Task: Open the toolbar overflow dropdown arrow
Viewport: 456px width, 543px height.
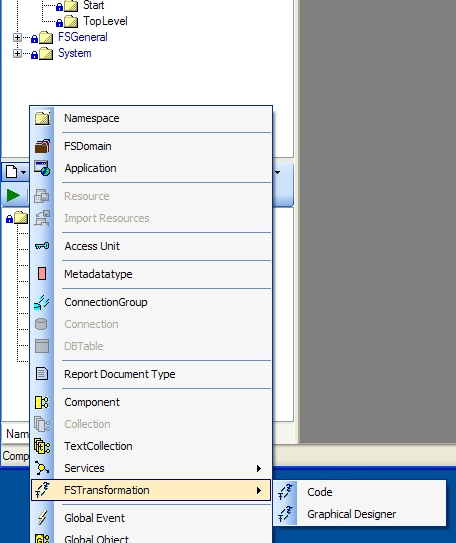Action: point(278,172)
